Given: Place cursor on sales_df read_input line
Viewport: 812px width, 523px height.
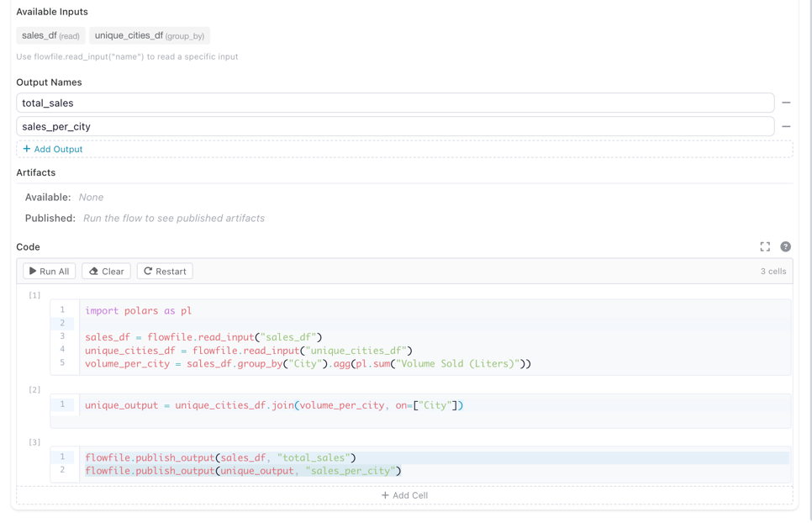Looking at the screenshot, I should pyautogui.click(x=203, y=337).
